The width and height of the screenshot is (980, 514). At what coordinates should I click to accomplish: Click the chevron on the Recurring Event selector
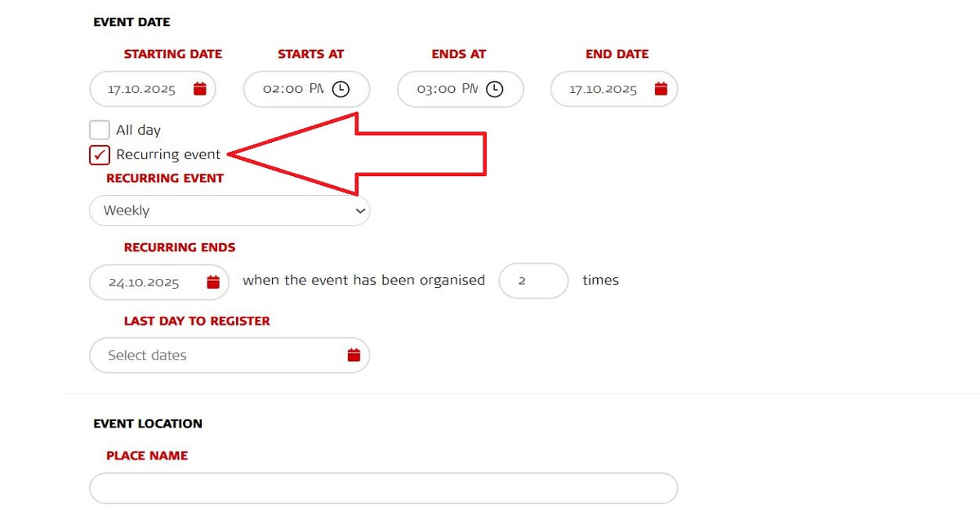coord(360,210)
